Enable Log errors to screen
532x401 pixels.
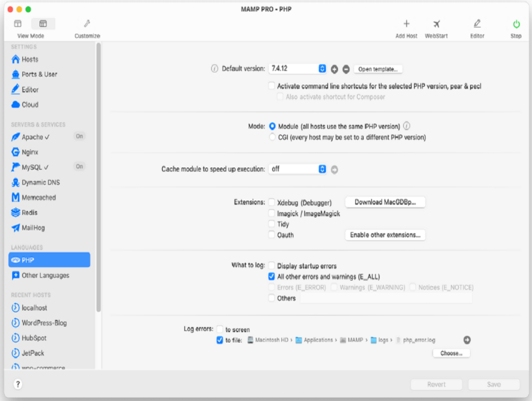pyautogui.click(x=220, y=329)
